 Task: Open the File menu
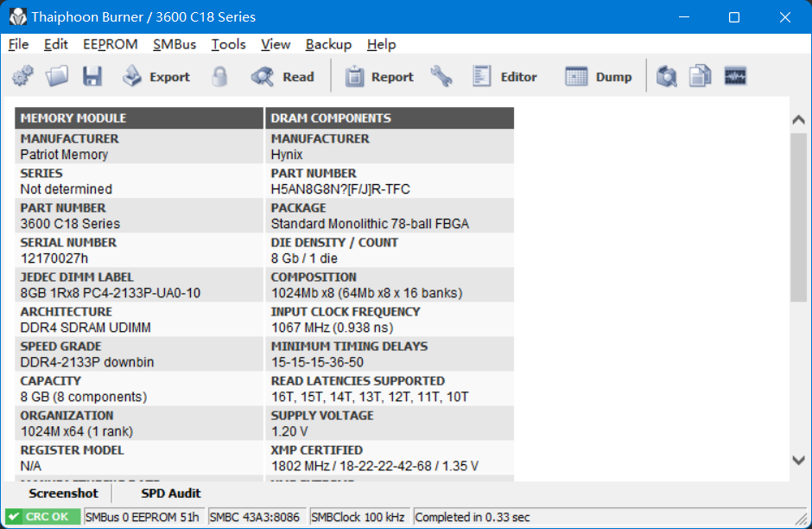click(x=18, y=44)
